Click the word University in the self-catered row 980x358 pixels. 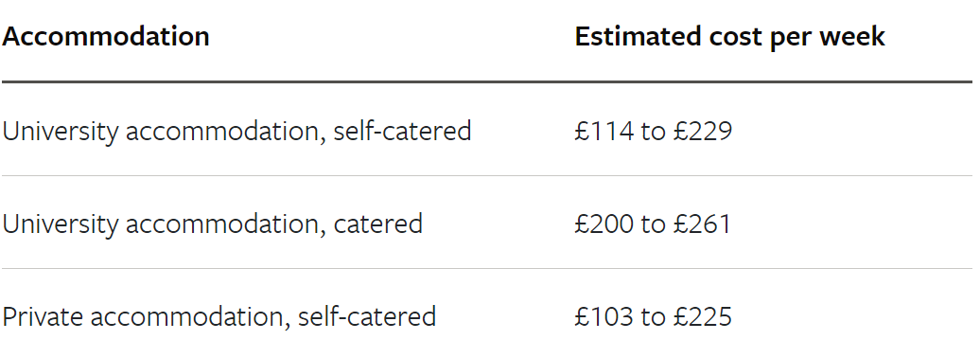pos(60,132)
